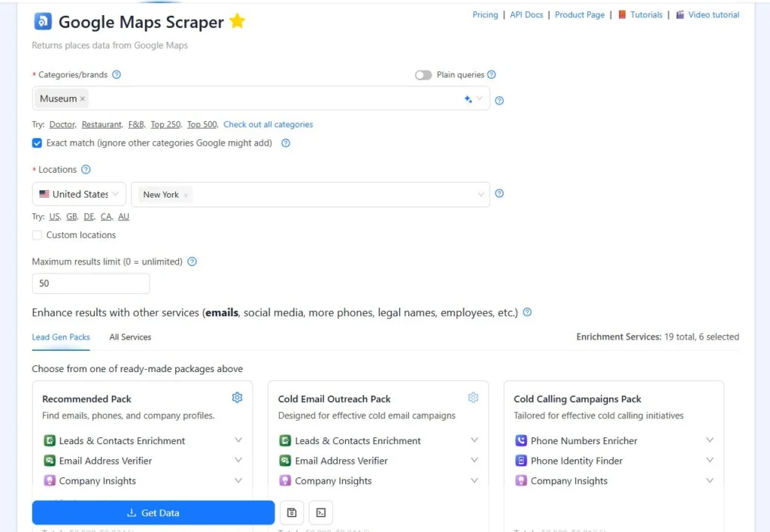Open help for Maximum results limit

(x=192, y=261)
